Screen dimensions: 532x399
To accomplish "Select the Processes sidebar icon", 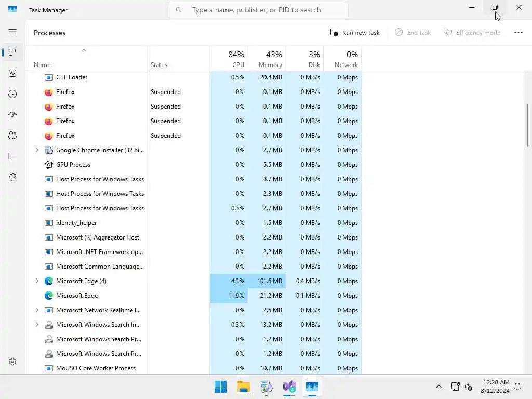I will coord(12,52).
